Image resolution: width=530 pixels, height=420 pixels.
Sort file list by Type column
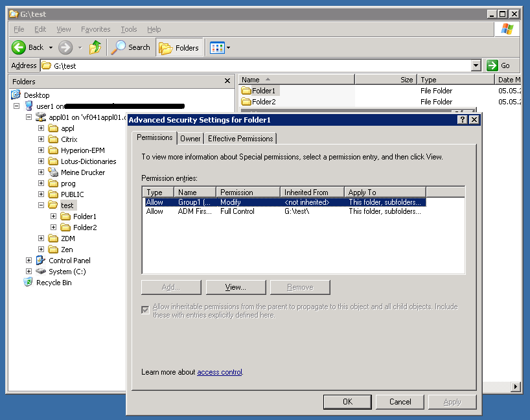pos(455,80)
